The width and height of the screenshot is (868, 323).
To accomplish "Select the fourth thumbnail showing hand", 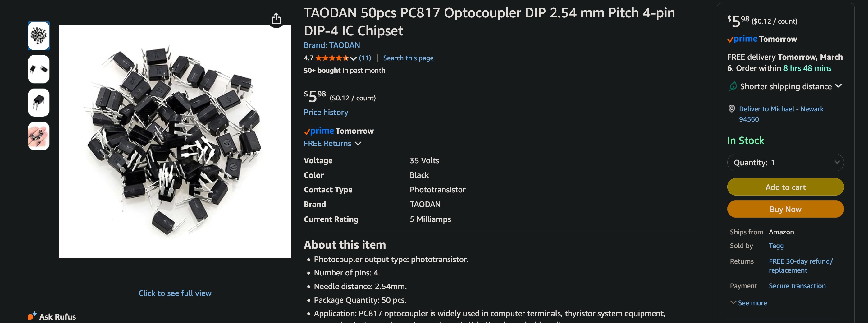I will click(x=39, y=136).
